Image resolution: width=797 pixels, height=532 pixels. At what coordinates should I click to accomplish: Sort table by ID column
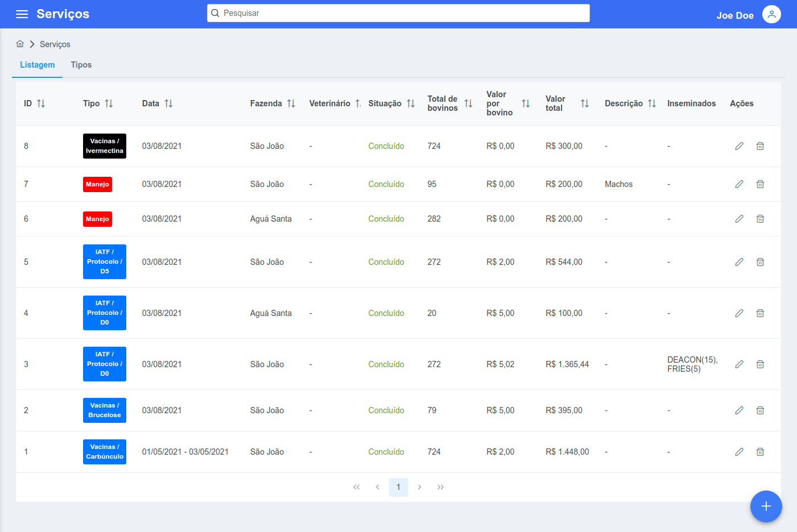[41, 103]
